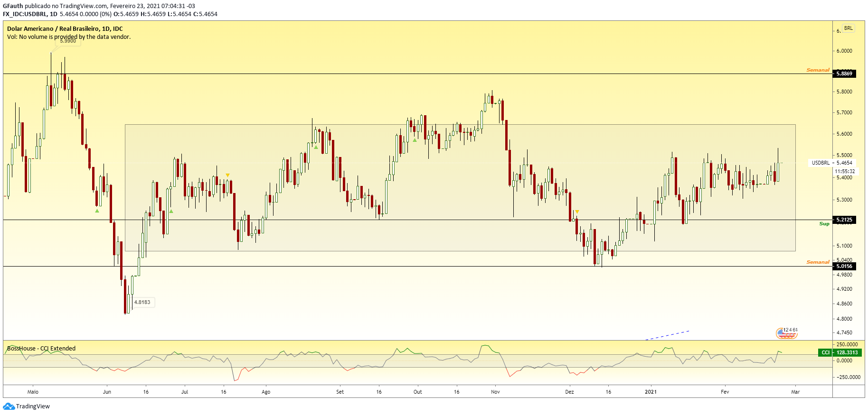Click the Vol: No volume provided legend
The height and width of the screenshot is (415, 868).
tap(69, 37)
